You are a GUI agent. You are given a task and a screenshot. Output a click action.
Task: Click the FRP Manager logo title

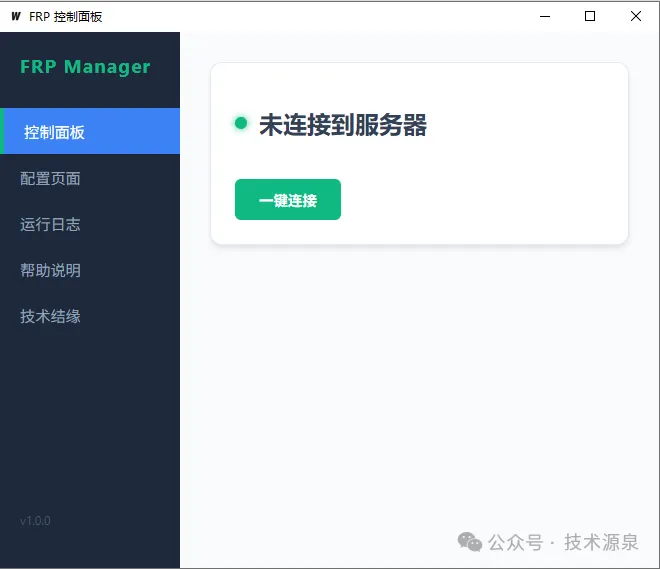[x=85, y=67]
